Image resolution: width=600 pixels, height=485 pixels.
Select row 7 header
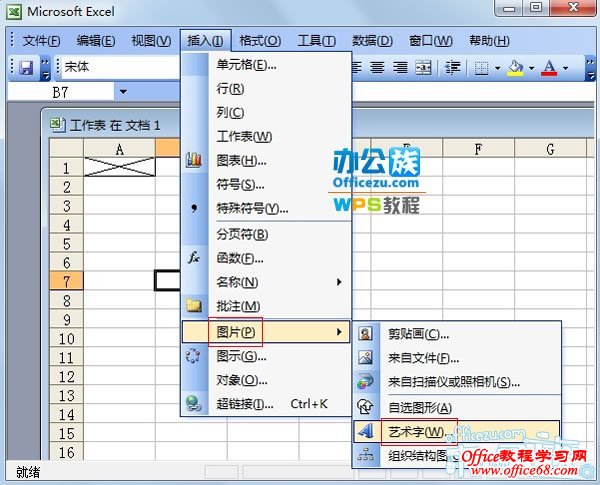[x=67, y=281]
